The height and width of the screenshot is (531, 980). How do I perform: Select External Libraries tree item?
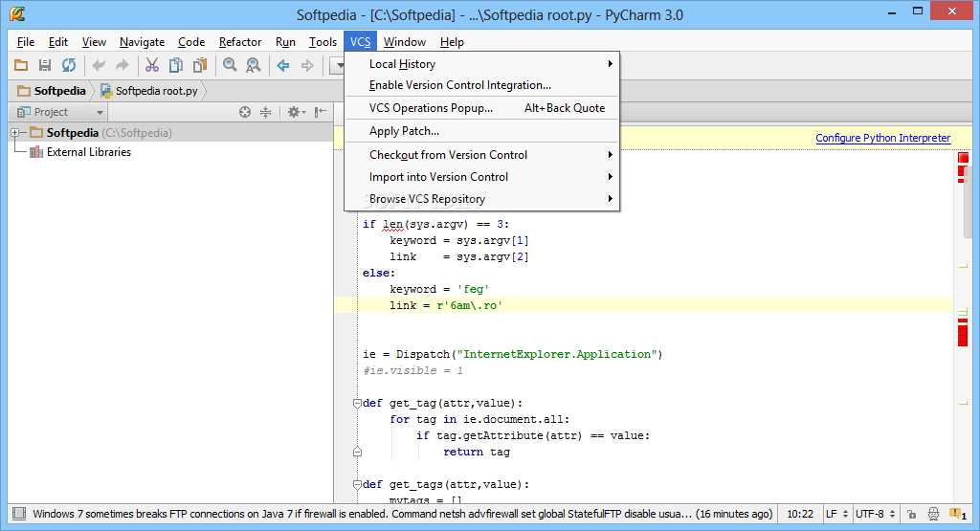(x=89, y=152)
